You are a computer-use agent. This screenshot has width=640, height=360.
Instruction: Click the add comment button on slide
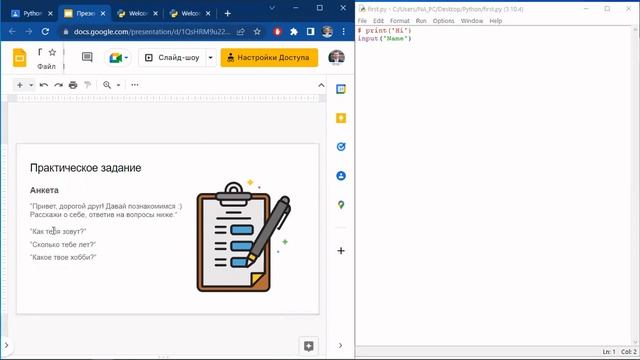click(309, 346)
